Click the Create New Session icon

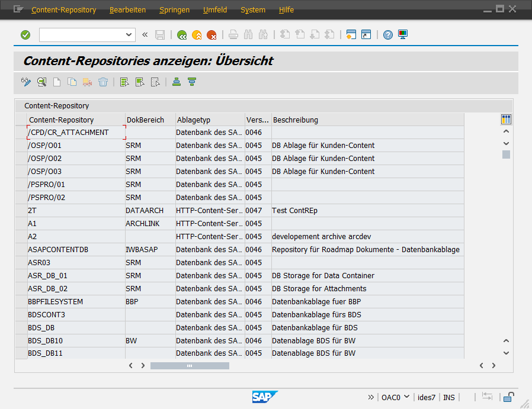coord(351,34)
